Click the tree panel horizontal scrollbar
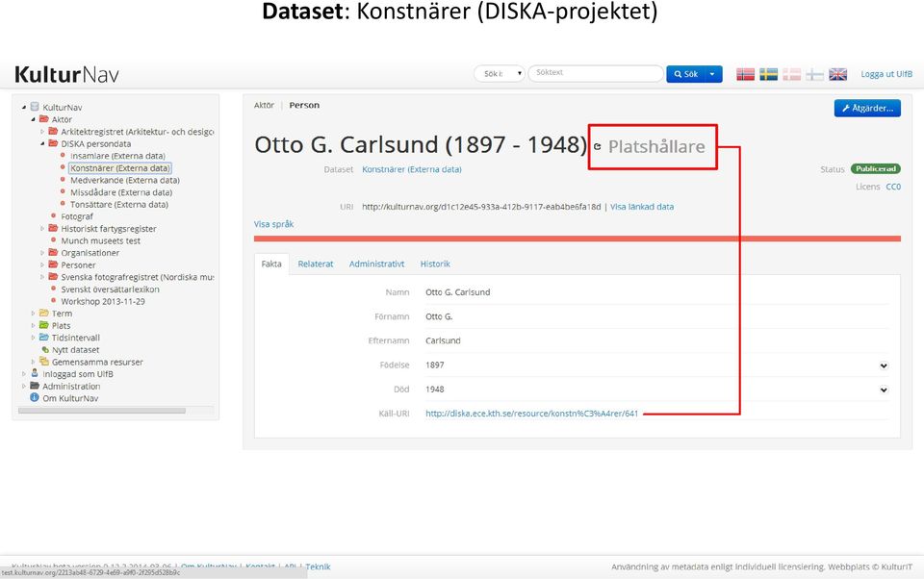 point(102,411)
